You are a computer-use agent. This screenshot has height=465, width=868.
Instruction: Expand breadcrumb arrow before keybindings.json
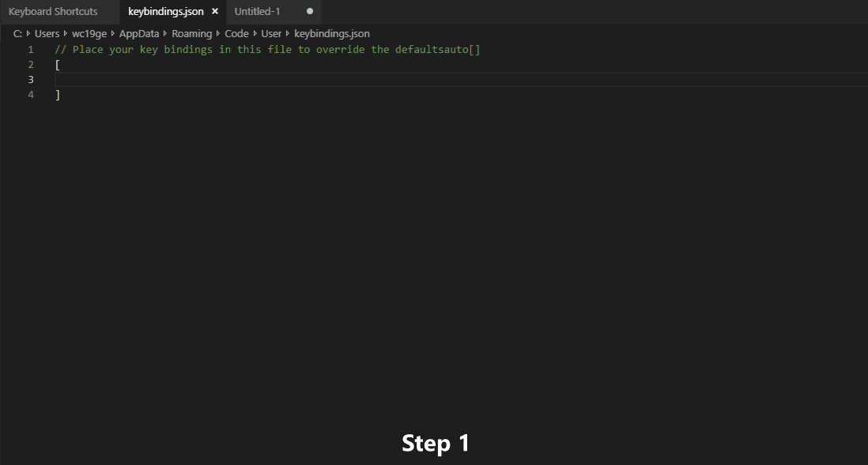[x=288, y=34]
